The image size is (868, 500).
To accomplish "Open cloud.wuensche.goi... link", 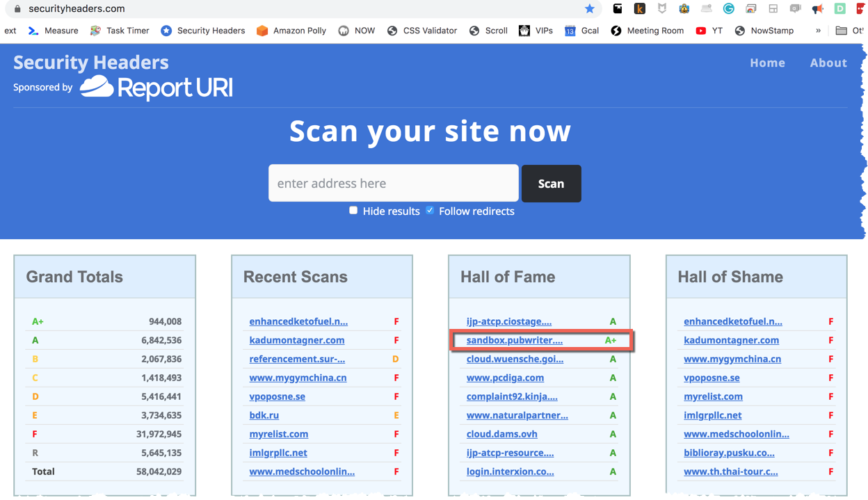I will point(515,359).
